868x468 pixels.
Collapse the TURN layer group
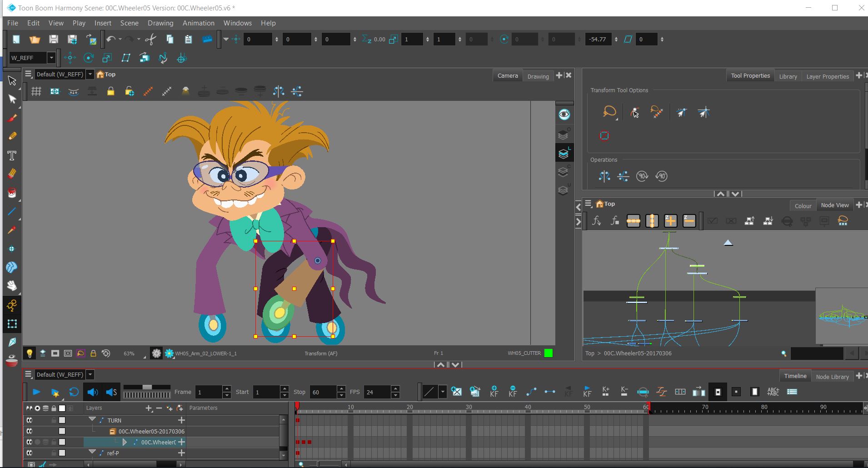click(93, 420)
